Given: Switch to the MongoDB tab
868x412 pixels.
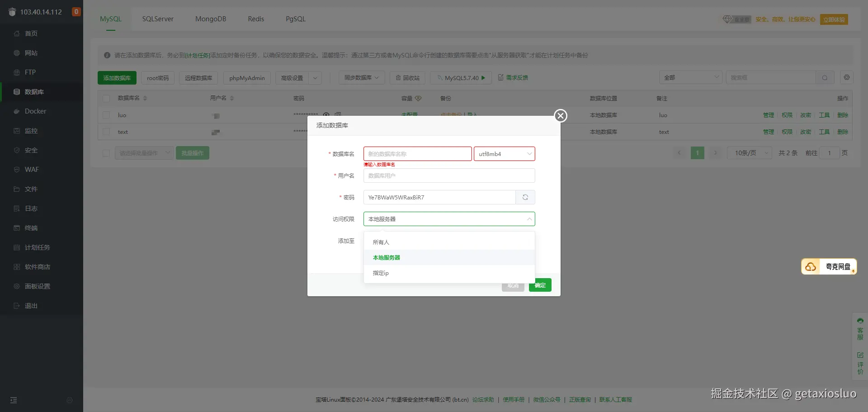Looking at the screenshot, I should [211, 19].
